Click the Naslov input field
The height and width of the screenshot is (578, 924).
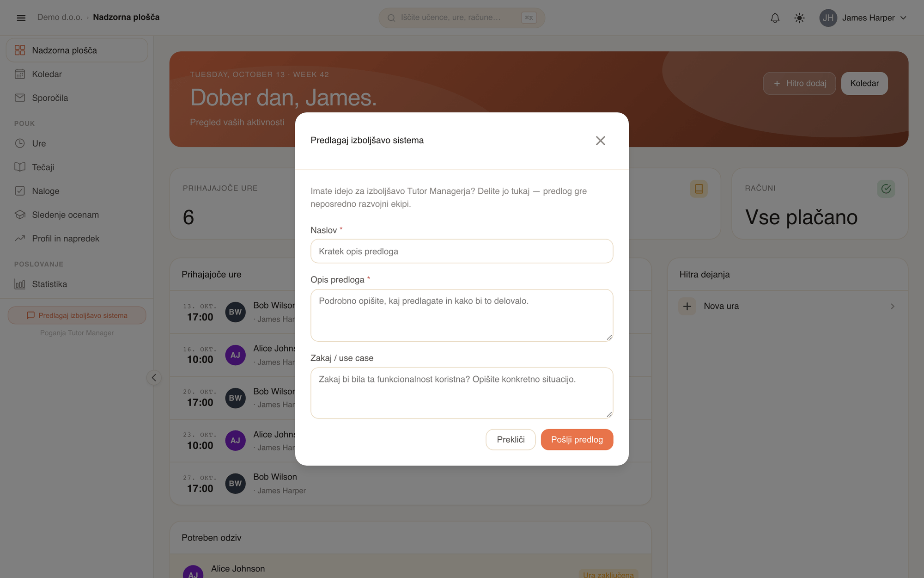[462, 251]
